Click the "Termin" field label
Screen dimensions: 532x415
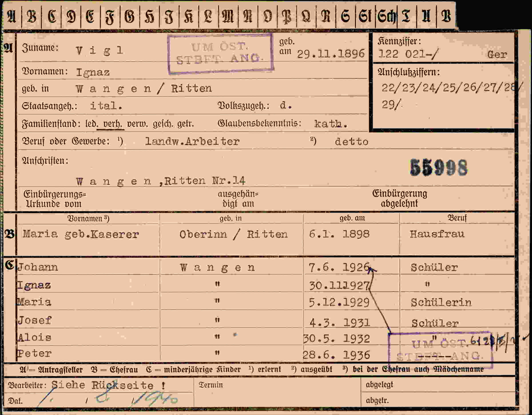pos(211,385)
